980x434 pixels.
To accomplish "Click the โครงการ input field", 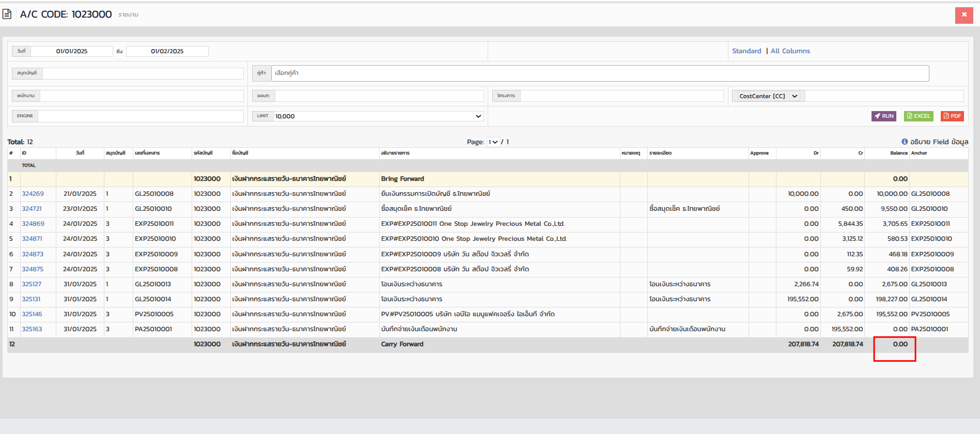I will [622, 96].
